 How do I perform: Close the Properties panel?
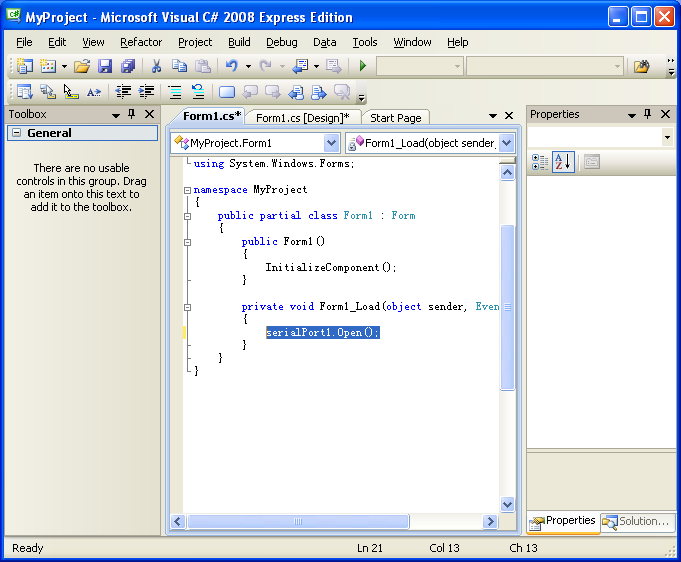point(665,114)
